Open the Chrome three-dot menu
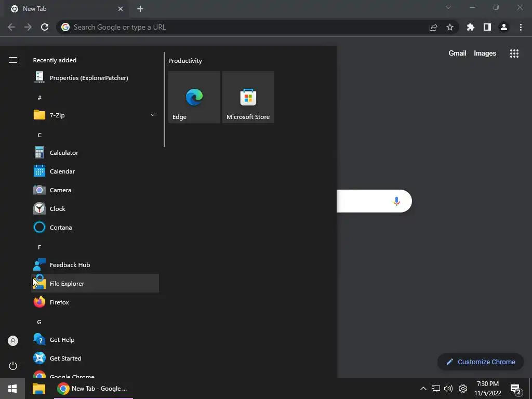The width and height of the screenshot is (532, 399). tap(521, 27)
